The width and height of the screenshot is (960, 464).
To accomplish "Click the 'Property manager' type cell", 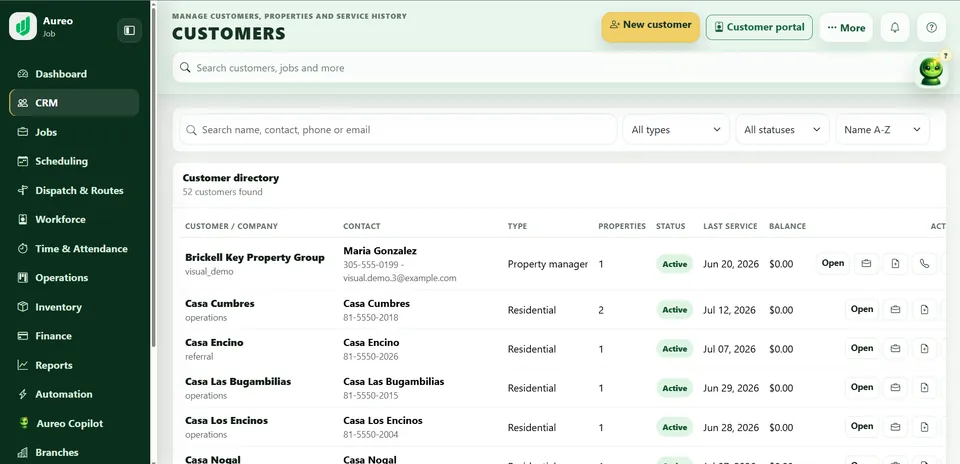I will 547,264.
